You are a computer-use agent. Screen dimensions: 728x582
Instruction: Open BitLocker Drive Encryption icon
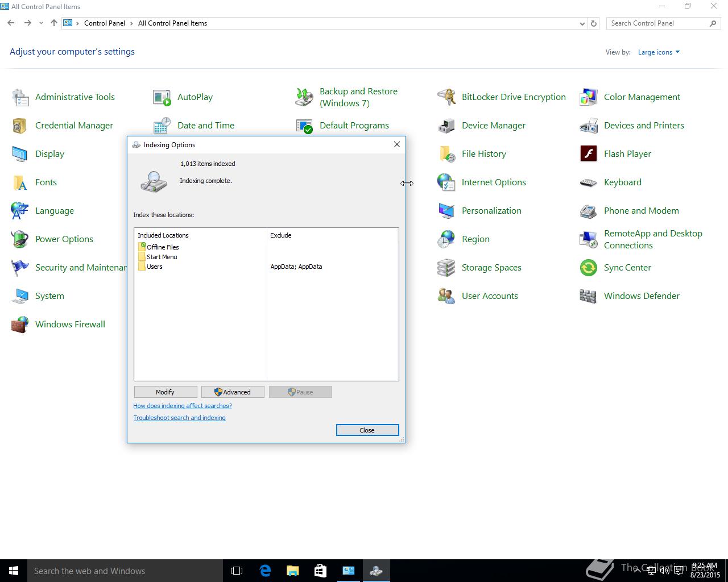click(x=446, y=97)
